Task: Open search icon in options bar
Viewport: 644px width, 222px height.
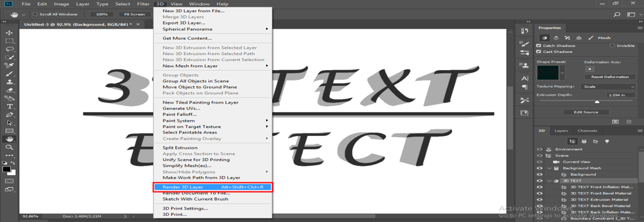Action: [x=617, y=15]
